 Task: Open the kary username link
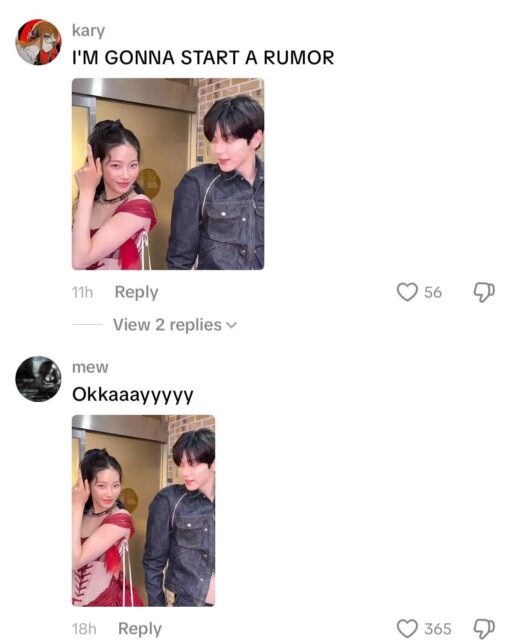[x=89, y=31]
